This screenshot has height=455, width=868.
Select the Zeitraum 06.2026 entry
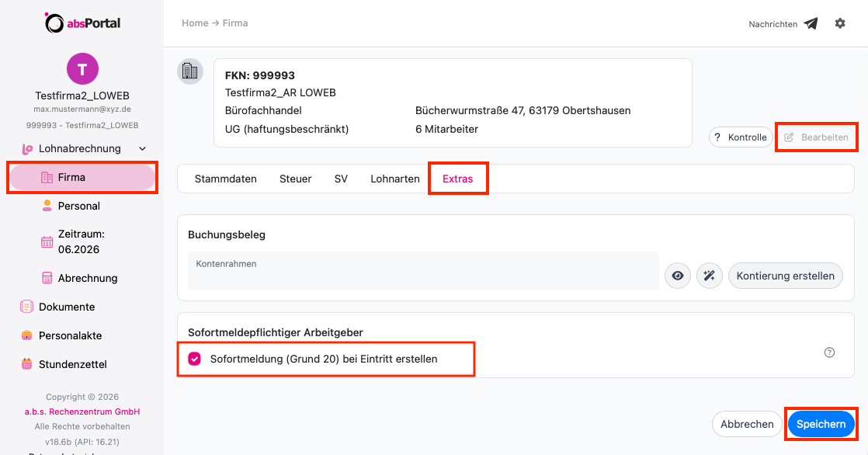click(x=82, y=242)
